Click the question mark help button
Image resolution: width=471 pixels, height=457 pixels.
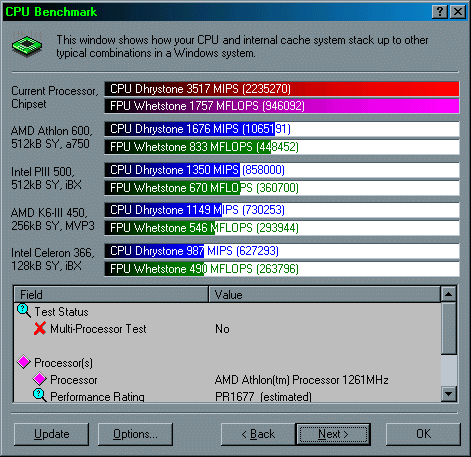pos(440,12)
